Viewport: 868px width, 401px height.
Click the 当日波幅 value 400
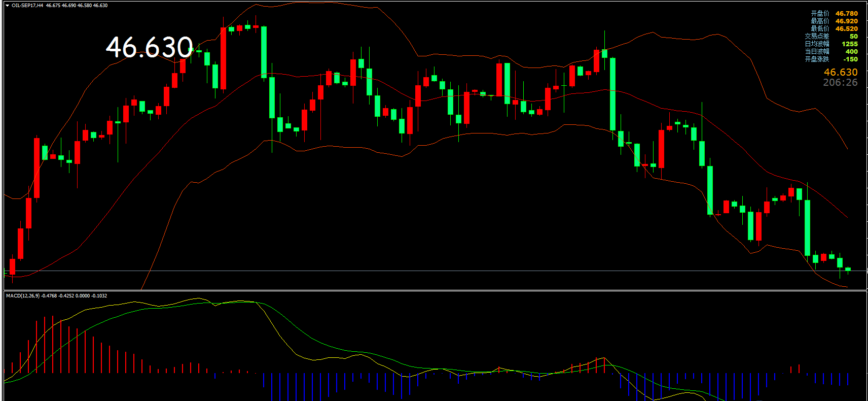pyautogui.click(x=852, y=52)
